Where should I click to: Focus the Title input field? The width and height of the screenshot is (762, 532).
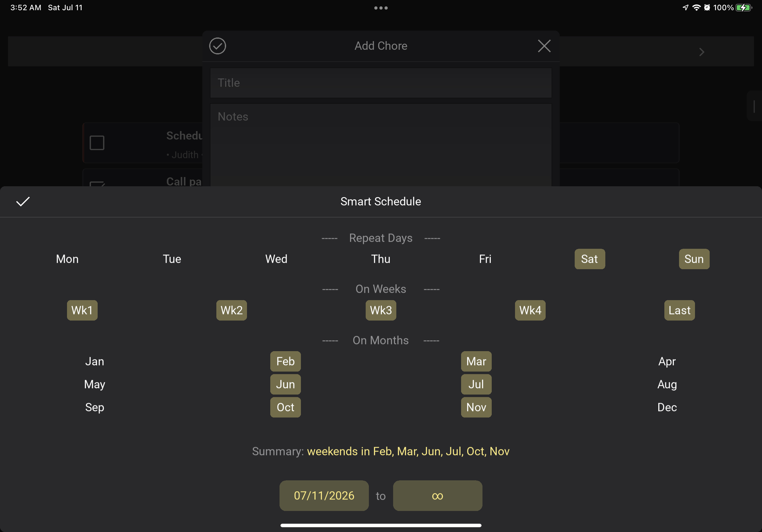click(x=381, y=83)
